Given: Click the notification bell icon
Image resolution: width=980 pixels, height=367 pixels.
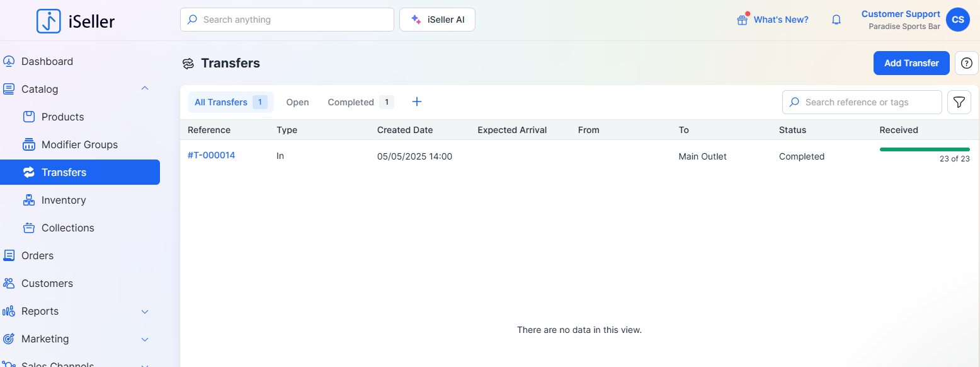Looking at the screenshot, I should (x=836, y=20).
